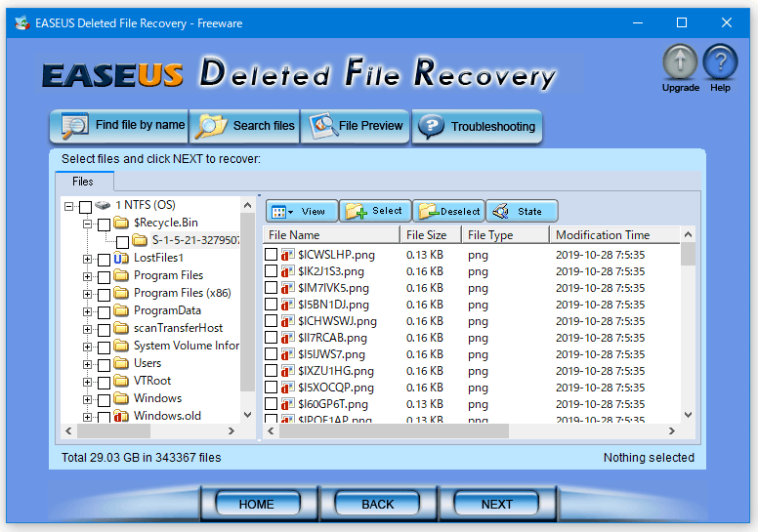Click LostFiles1 folder icon
This screenshot has height=532, width=758.
point(121,258)
